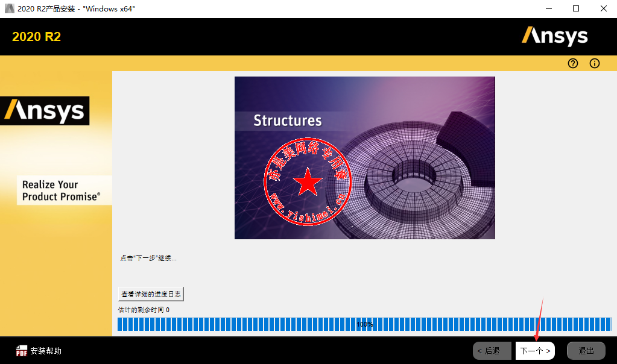The width and height of the screenshot is (617, 364).
Task: Click the Realize Your Product Promise tagline
Action: pyautogui.click(x=62, y=190)
